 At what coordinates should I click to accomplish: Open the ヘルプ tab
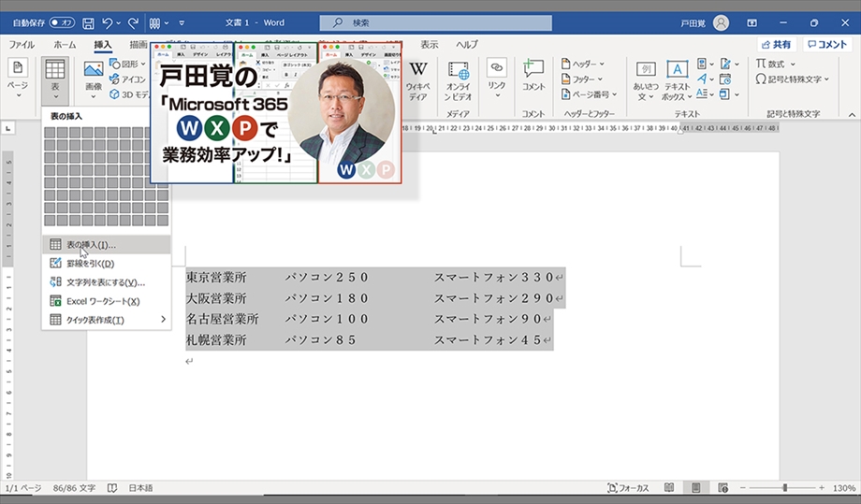tap(467, 45)
